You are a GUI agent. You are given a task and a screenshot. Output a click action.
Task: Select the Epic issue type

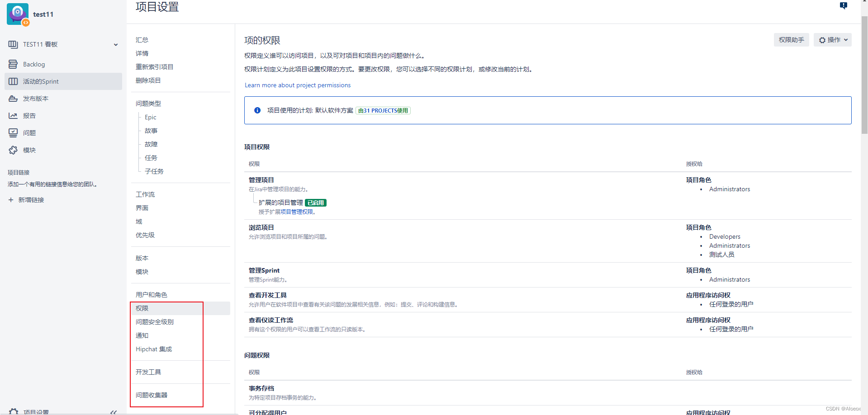(x=151, y=117)
